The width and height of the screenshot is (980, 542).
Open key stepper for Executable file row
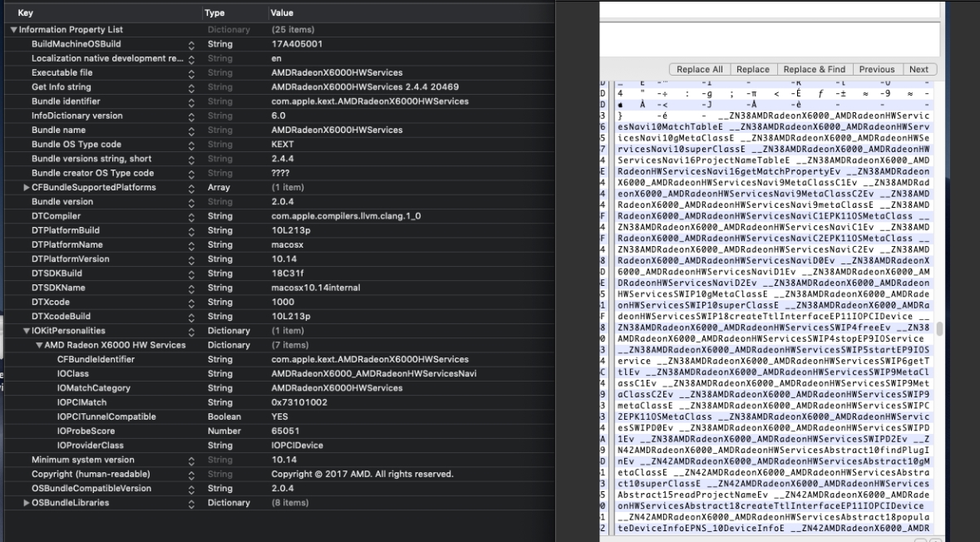coord(191,74)
